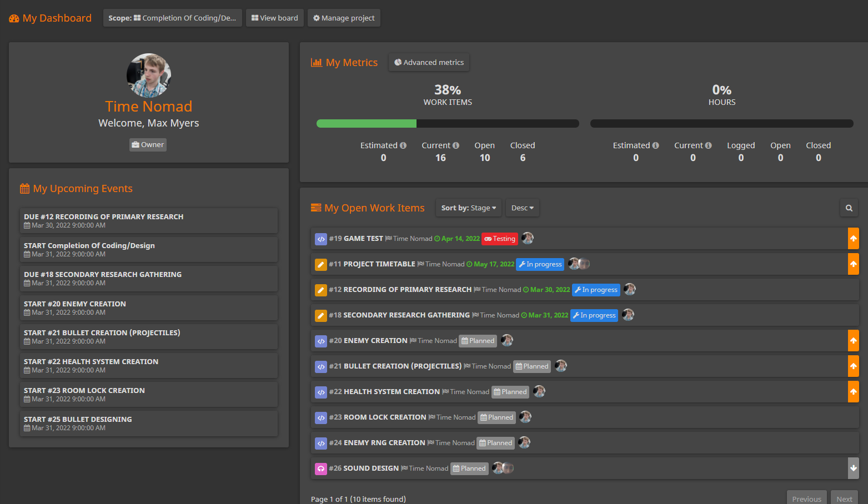
Task: Click orange up arrow on #19 GAME TEST
Action: click(853, 239)
